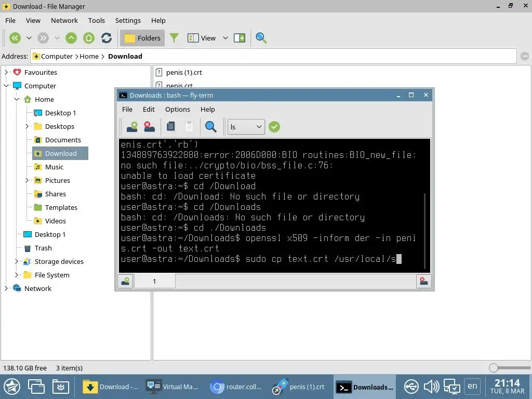Click the address bar go button

click(x=525, y=56)
